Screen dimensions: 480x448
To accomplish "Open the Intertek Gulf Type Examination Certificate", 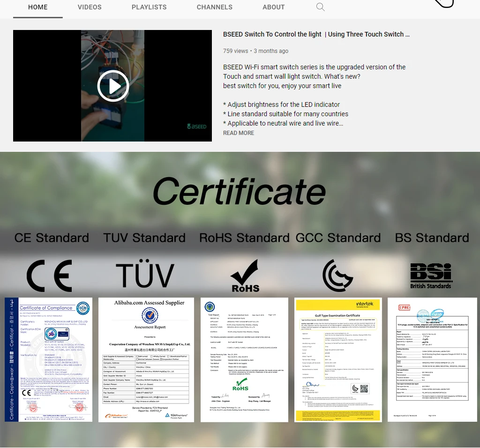I will point(338,359).
